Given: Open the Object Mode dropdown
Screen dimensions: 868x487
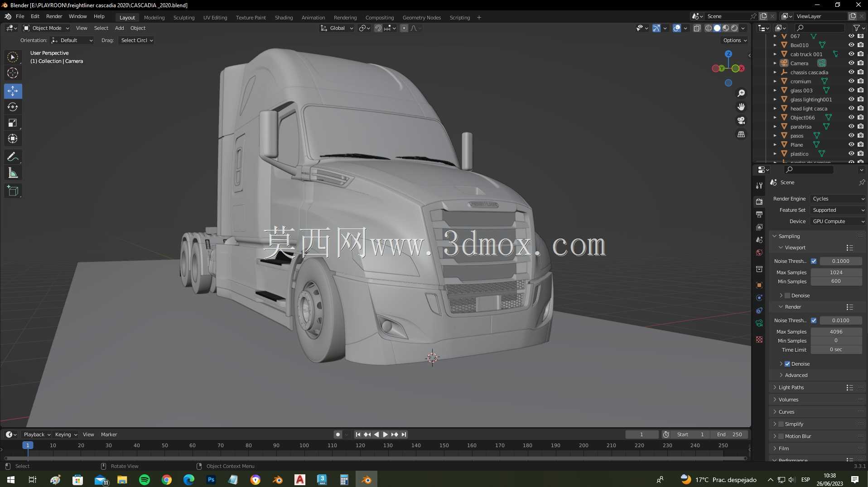Looking at the screenshot, I should pos(46,28).
